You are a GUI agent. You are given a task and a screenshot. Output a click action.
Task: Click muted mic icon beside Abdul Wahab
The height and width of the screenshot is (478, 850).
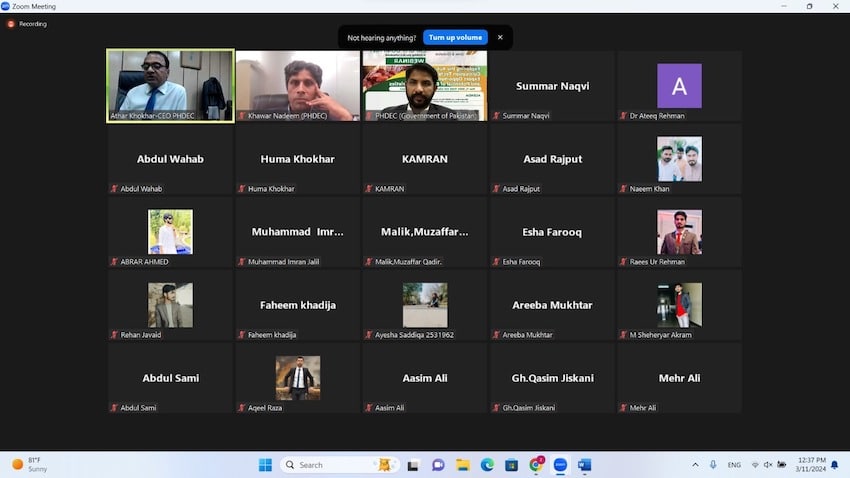click(115, 189)
